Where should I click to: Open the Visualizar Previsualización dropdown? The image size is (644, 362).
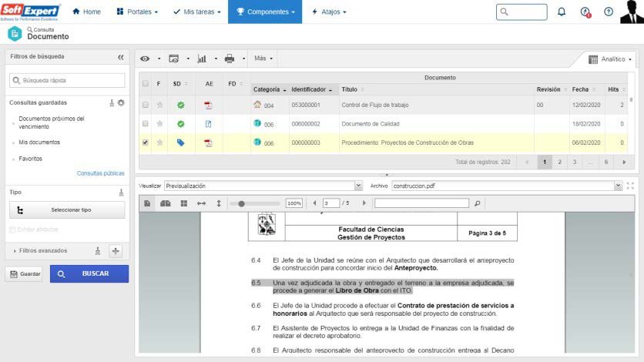click(263, 186)
